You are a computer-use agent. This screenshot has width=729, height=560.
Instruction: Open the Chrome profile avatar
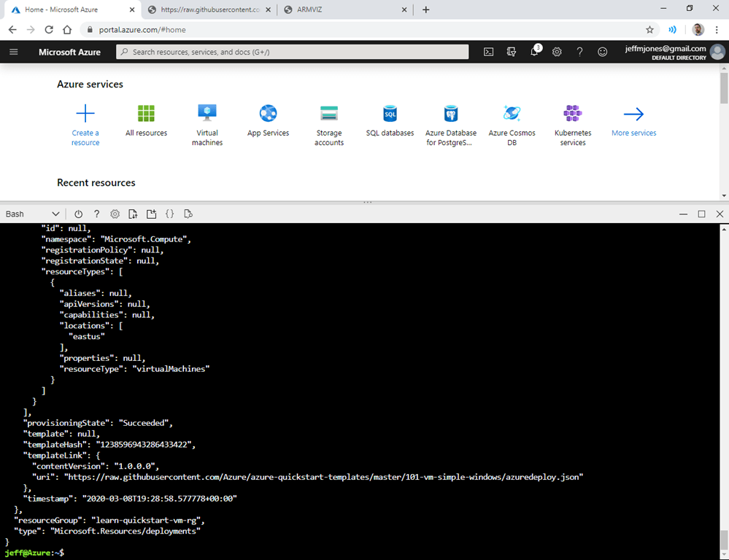point(698,30)
